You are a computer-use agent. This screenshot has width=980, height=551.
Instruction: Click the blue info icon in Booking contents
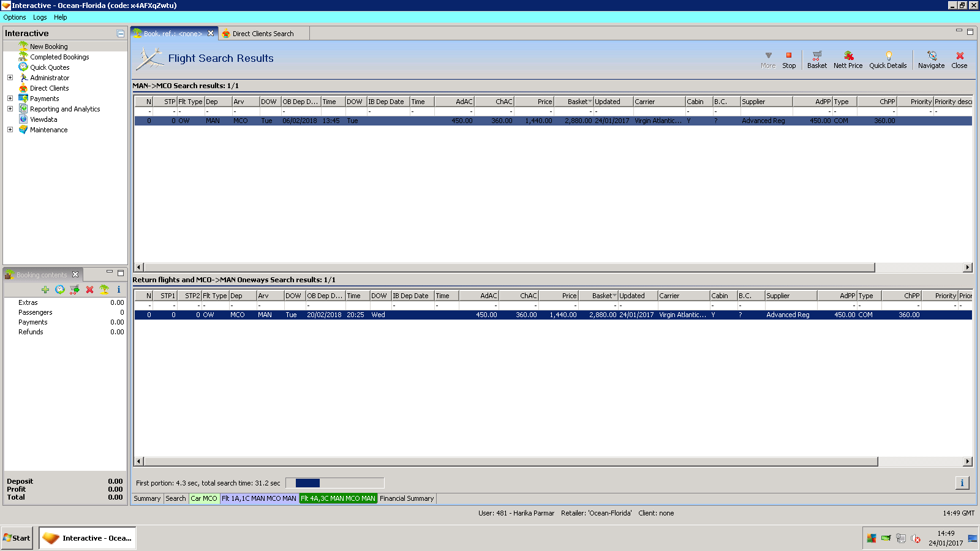(119, 290)
